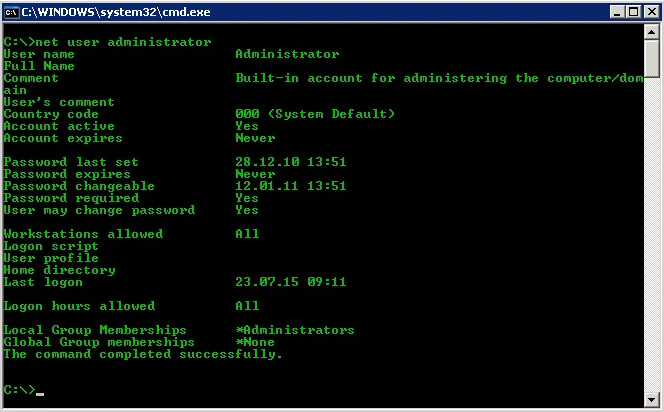This screenshot has height=412, width=664.
Task: Click the empty scrollbar track below the thumb
Action: pyautogui.click(x=651, y=235)
